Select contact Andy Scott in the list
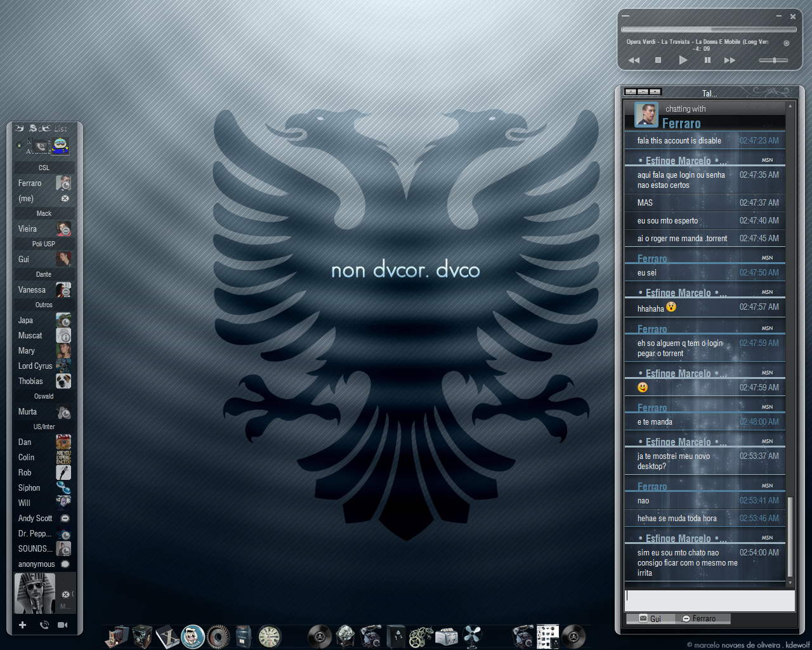The width and height of the screenshot is (812, 650). coord(44,518)
